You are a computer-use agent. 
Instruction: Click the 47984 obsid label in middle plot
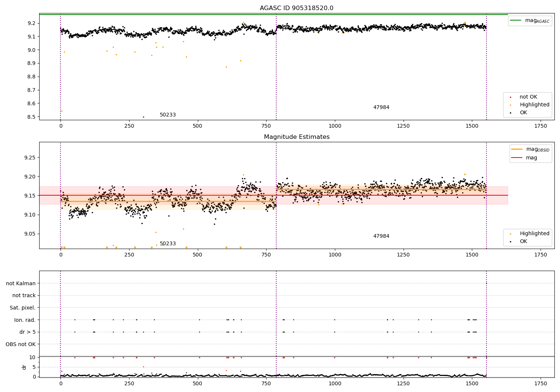pos(381,236)
